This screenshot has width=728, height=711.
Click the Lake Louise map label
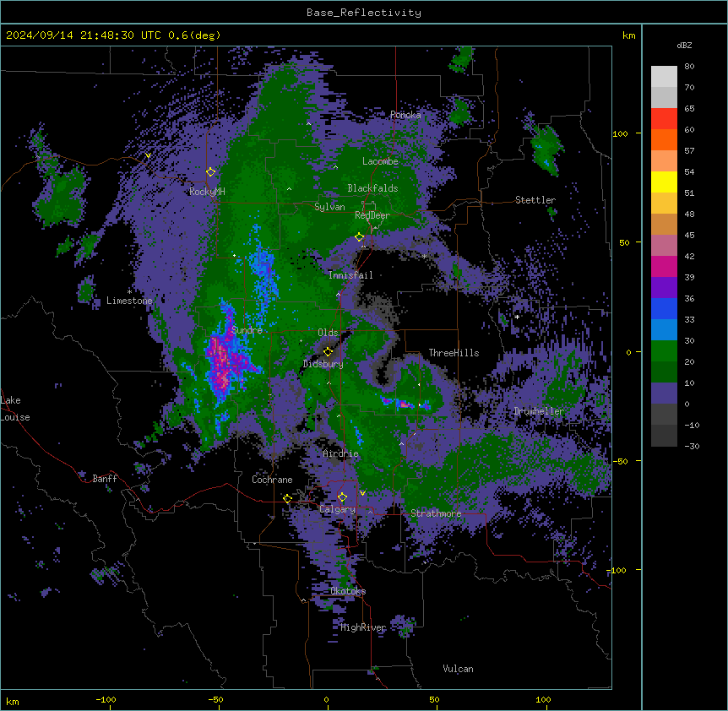(15, 409)
